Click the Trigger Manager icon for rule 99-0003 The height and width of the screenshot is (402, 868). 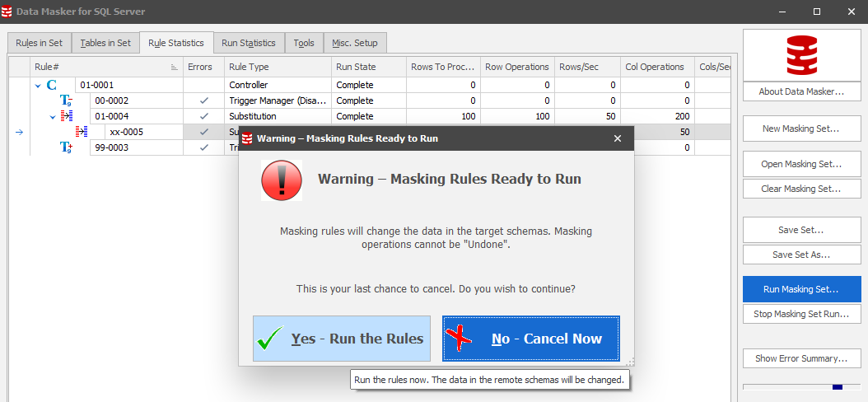(x=66, y=147)
